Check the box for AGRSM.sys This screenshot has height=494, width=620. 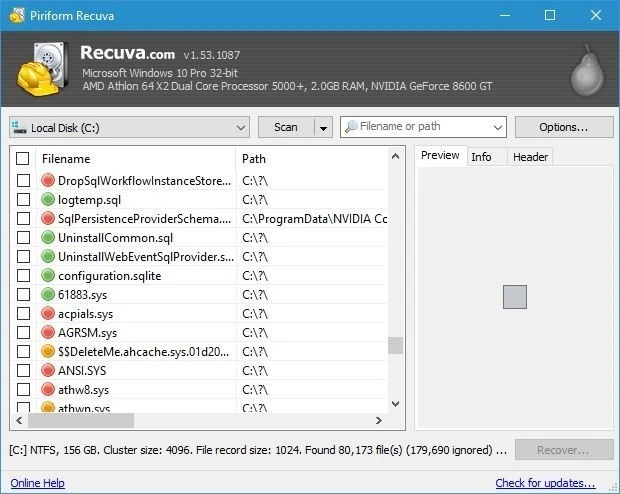coord(23,332)
